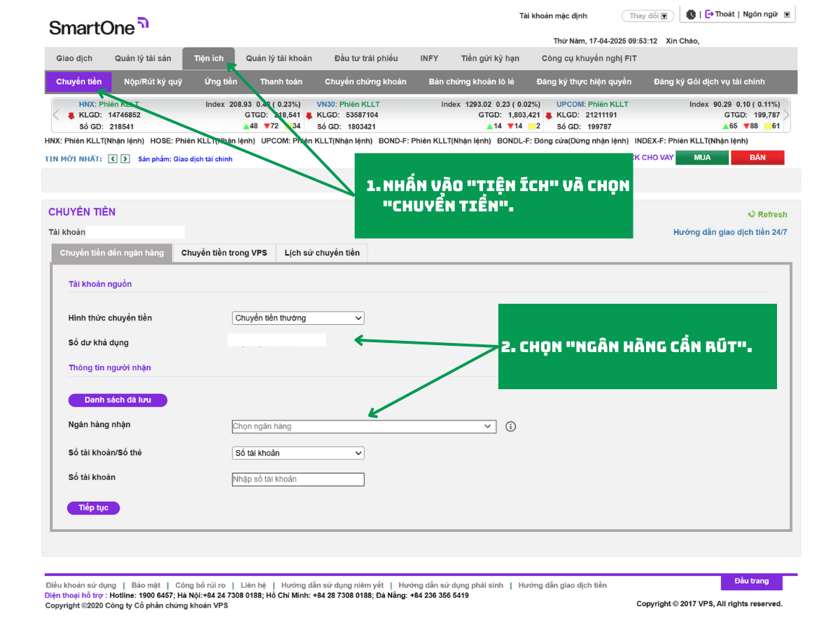Click the SmartOne logo

tap(99, 26)
